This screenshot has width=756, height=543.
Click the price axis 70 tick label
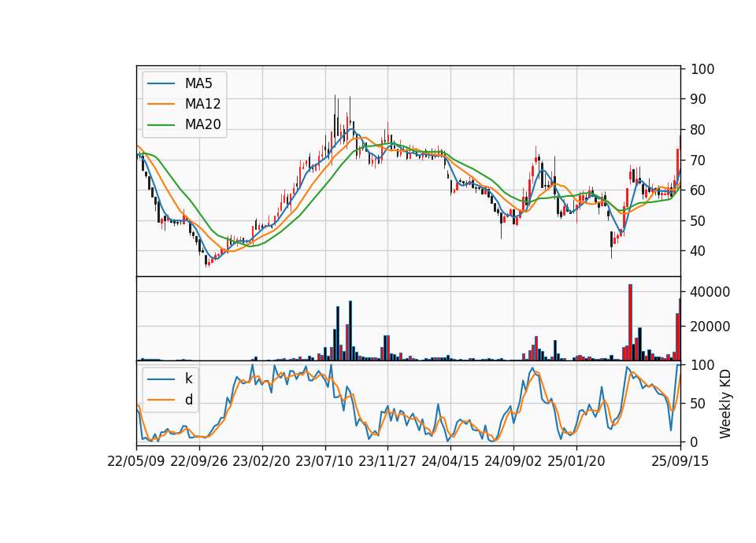point(699,160)
